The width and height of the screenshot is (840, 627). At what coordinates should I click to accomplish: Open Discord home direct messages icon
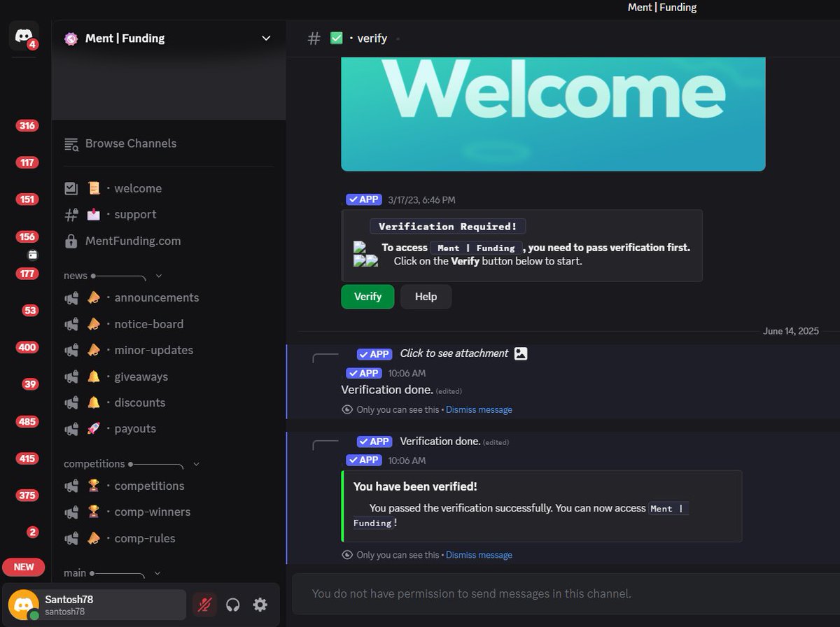[x=24, y=35]
